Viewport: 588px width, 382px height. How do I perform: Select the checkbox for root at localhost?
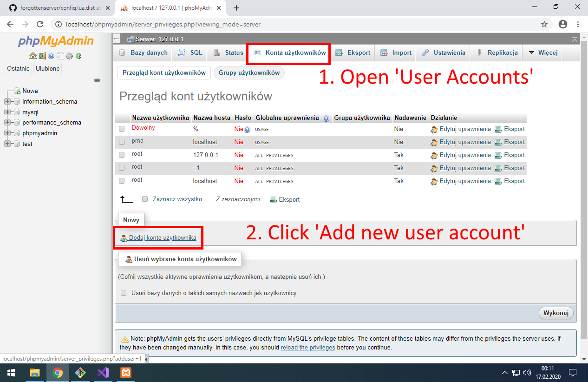pyautogui.click(x=121, y=181)
